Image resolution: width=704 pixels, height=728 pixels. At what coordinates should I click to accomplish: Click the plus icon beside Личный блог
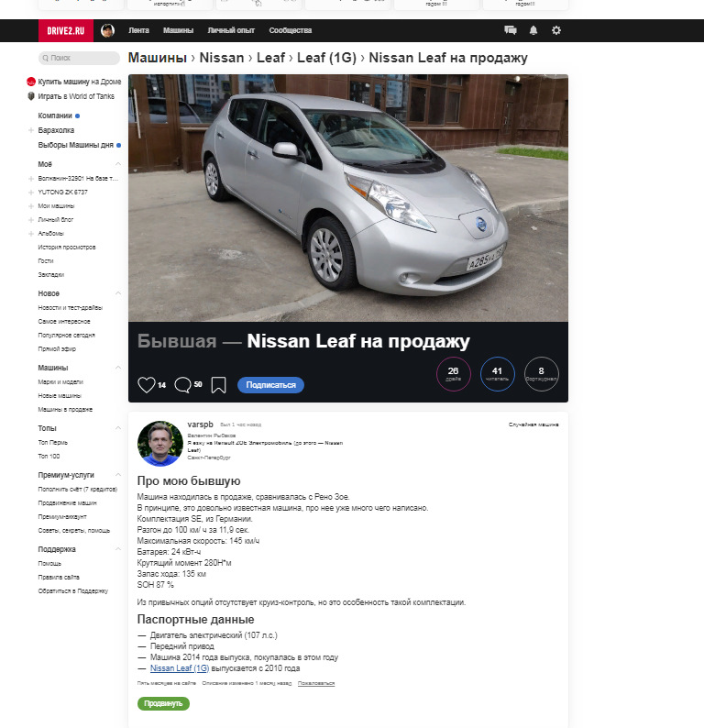31,220
